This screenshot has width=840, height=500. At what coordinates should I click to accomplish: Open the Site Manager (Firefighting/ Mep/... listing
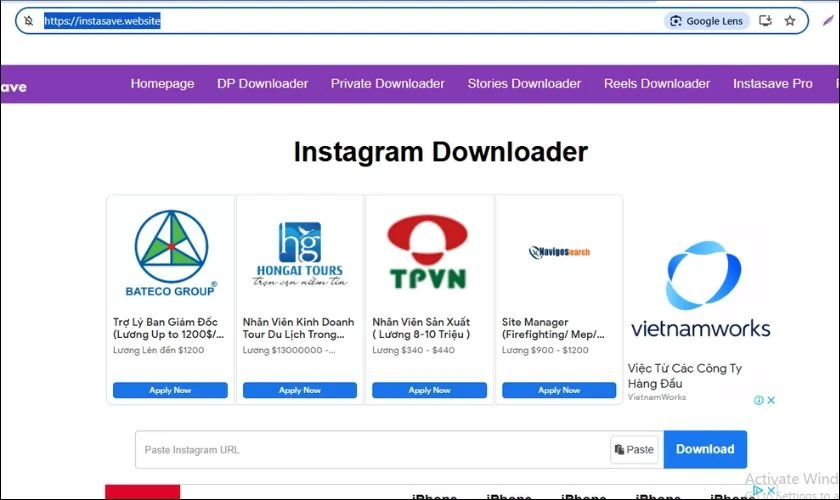point(553,328)
